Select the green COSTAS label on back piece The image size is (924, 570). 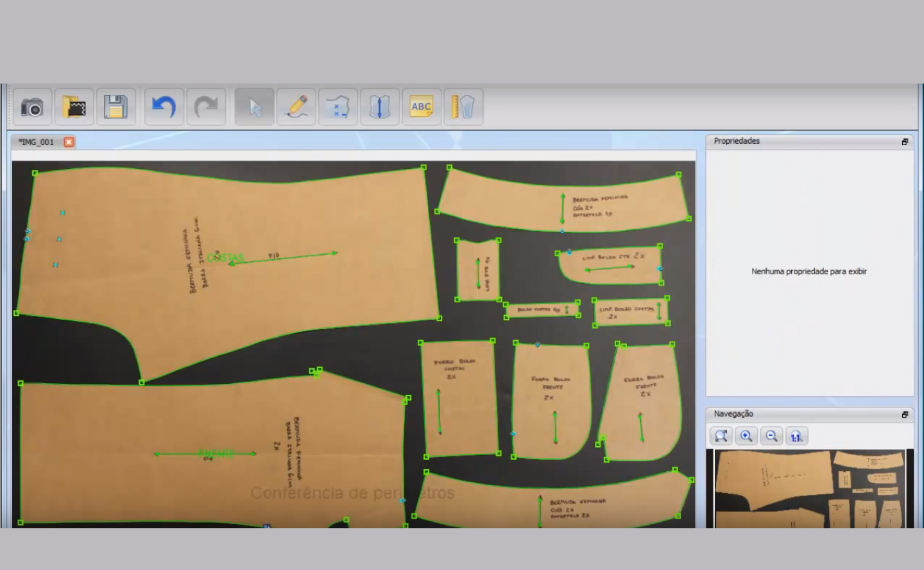pos(225,258)
